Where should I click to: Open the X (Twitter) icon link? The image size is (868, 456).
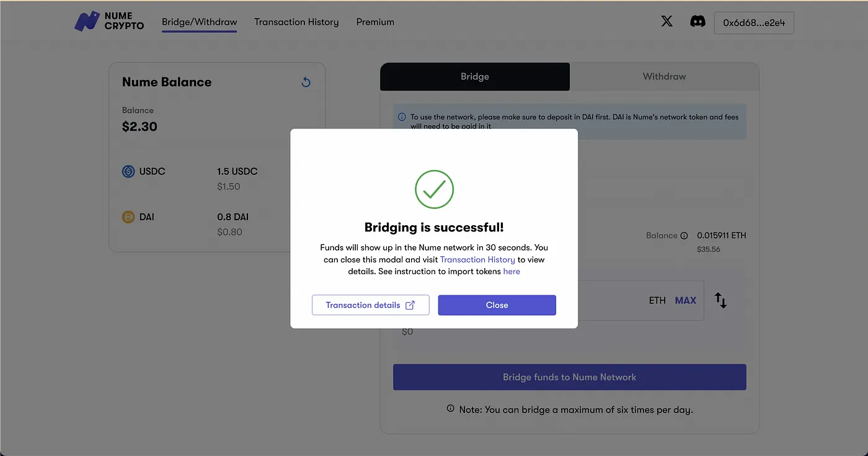point(666,22)
